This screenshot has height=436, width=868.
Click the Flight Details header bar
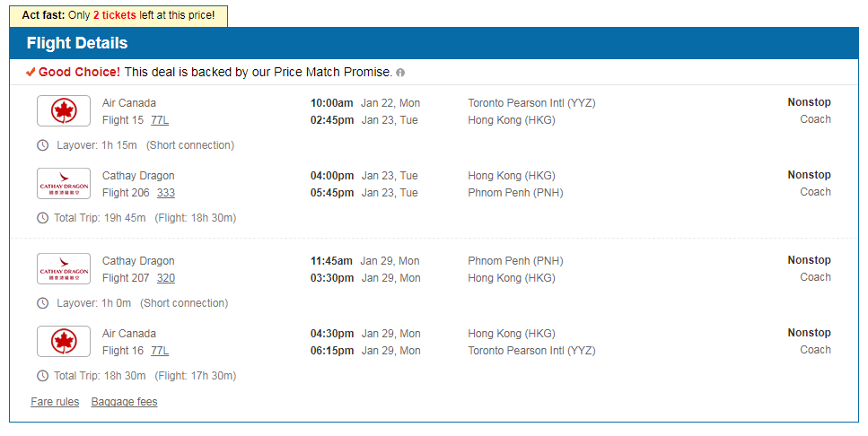(434, 44)
